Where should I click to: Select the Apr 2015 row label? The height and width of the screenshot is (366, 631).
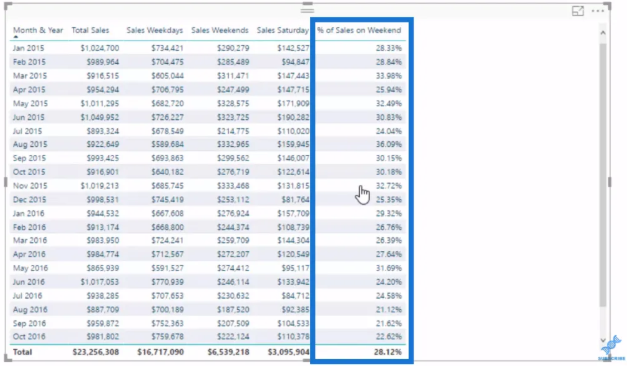(x=29, y=89)
